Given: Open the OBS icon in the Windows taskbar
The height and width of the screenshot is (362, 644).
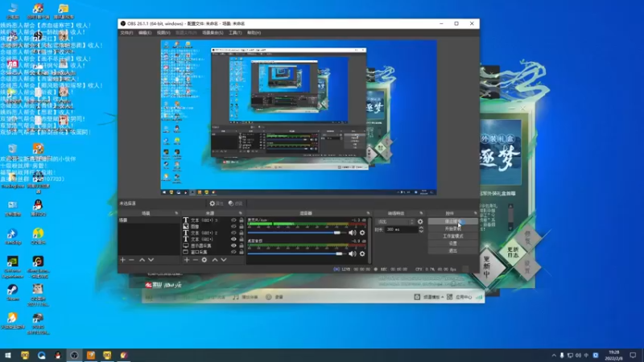Looking at the screenshot, I should (x=74, y=355).
